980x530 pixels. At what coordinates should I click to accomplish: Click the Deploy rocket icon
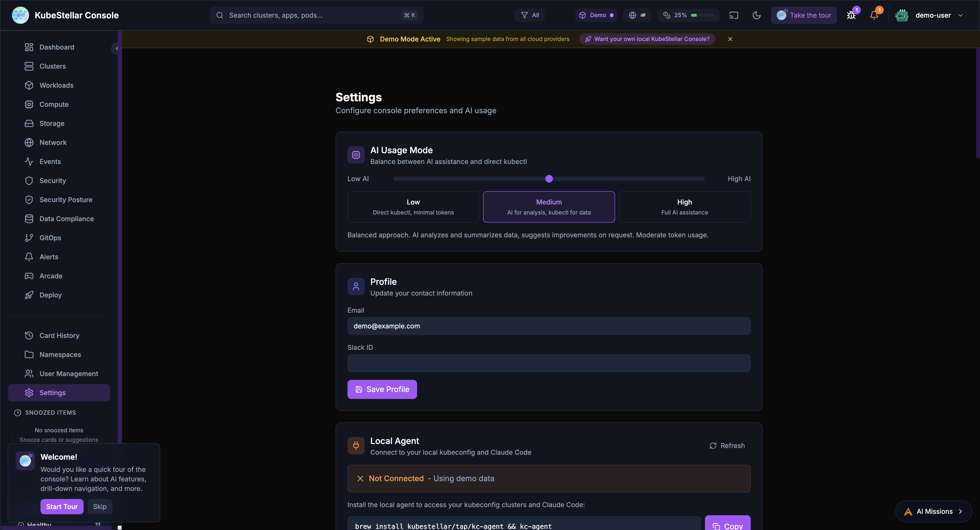point(30,295)
